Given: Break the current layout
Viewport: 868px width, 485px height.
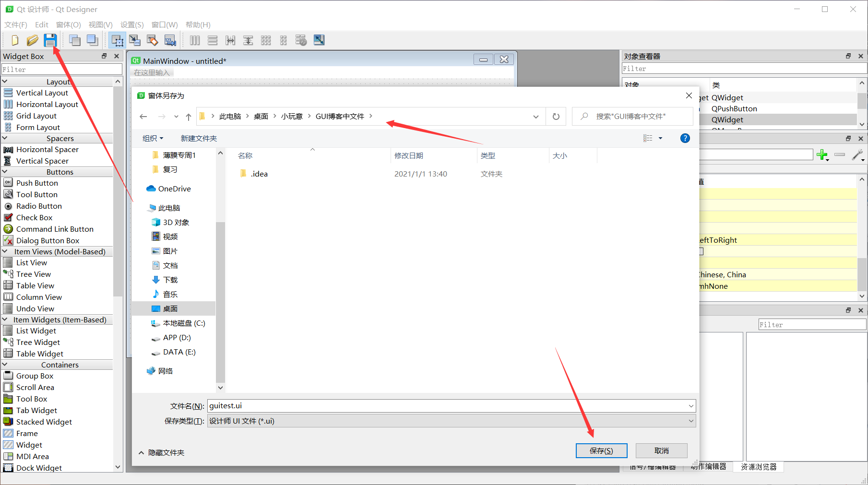Looking at the screenshot, I should (x=301, y=40).
